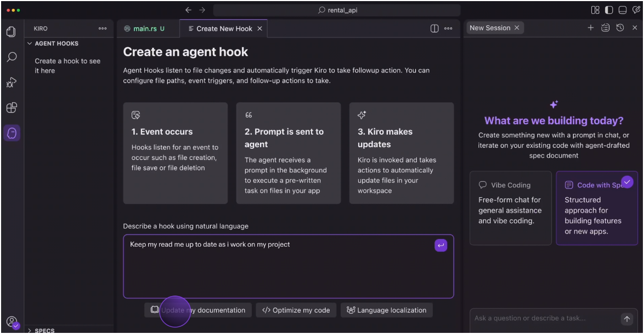Choose the Code with Spec mode card
The image size is (644, 334).
point(597,208)
